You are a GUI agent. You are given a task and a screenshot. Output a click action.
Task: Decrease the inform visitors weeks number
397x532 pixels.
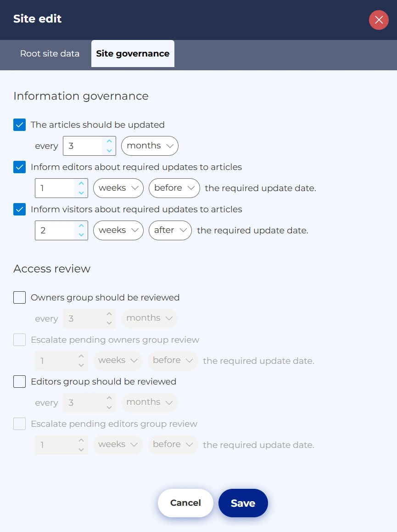tap(81, 235)
